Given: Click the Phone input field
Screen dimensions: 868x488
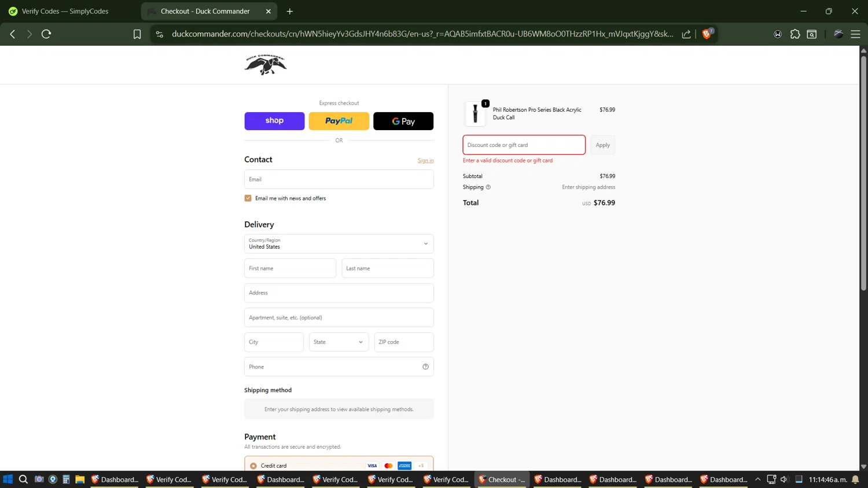Looking at the screenshot, I should (339, 367).
